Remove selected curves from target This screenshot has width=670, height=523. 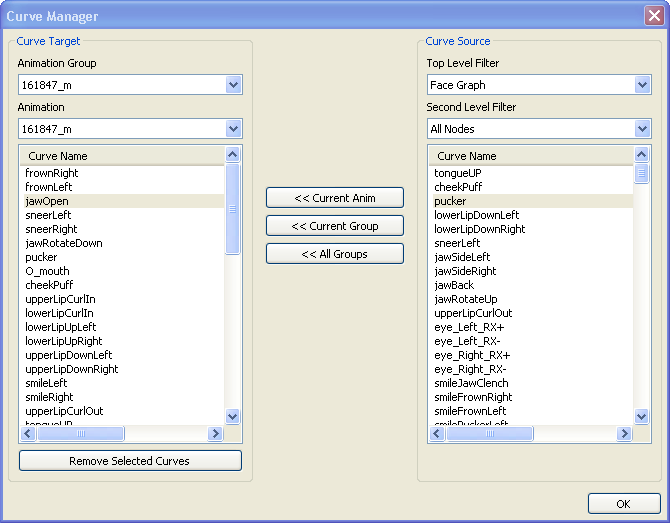[x=130, y=461]
